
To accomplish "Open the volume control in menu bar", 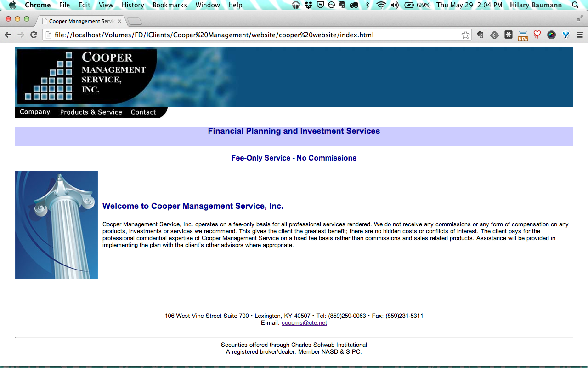I will coord(395,5).
